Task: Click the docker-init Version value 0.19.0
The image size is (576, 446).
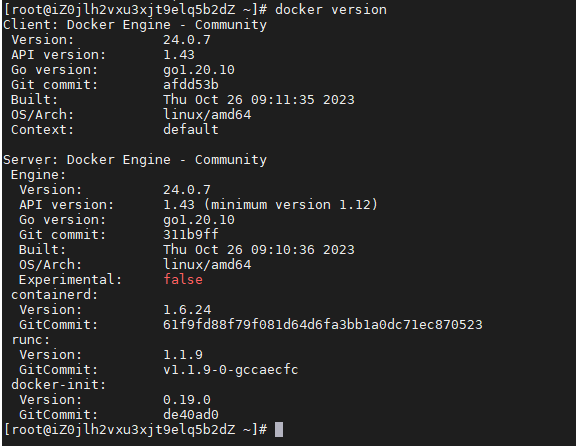Action: coord(187,400)
